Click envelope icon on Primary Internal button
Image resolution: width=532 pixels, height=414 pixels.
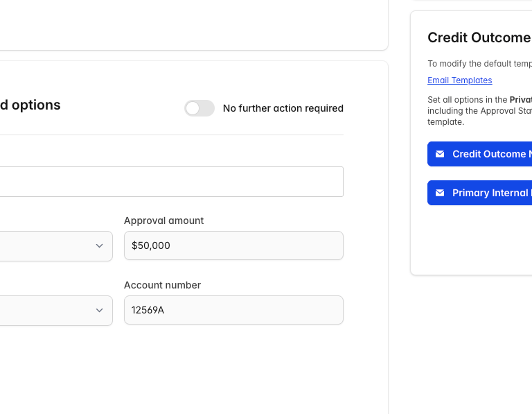point(440,193)
